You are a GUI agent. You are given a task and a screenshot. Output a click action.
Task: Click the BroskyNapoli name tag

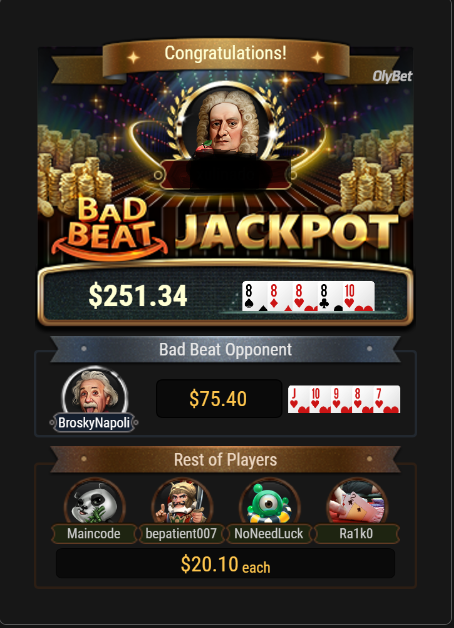pyautogui.click(x=94, y=423)
